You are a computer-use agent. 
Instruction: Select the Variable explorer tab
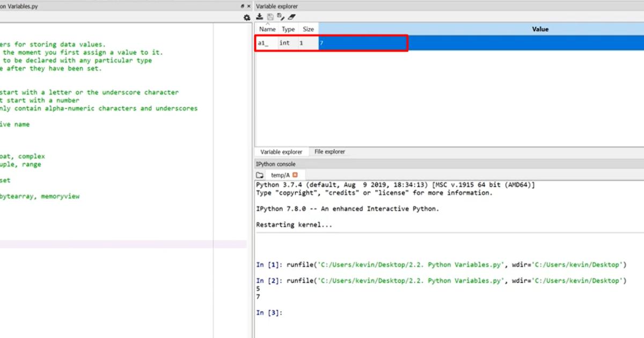click(x=281, y=151)
